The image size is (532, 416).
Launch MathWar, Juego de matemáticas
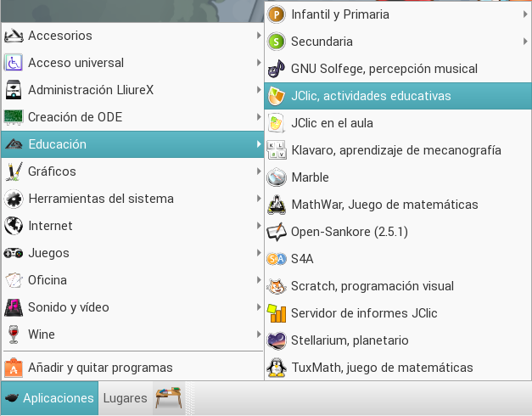tap(384, 205)
